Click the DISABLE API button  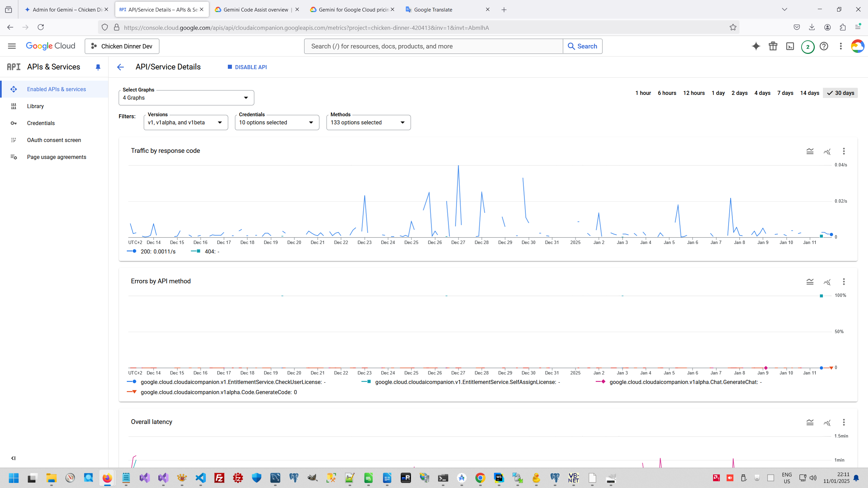coord(247,67)
